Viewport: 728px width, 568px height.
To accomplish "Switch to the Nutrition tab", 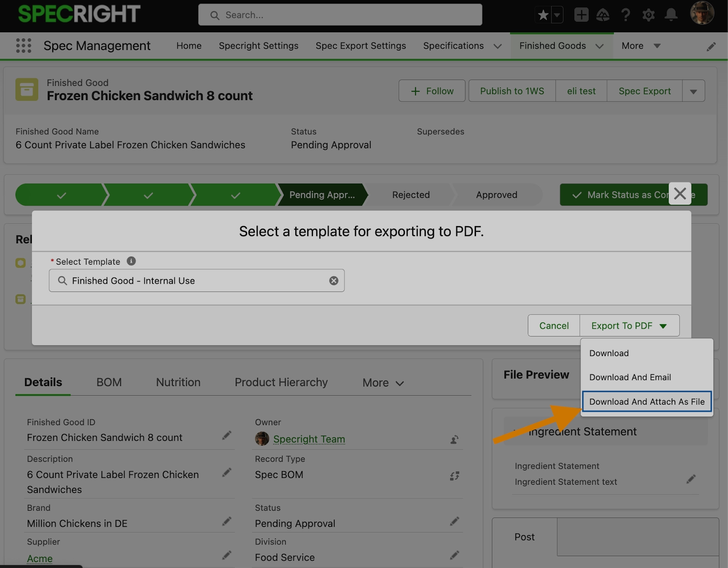I will [x=178, y=382].
